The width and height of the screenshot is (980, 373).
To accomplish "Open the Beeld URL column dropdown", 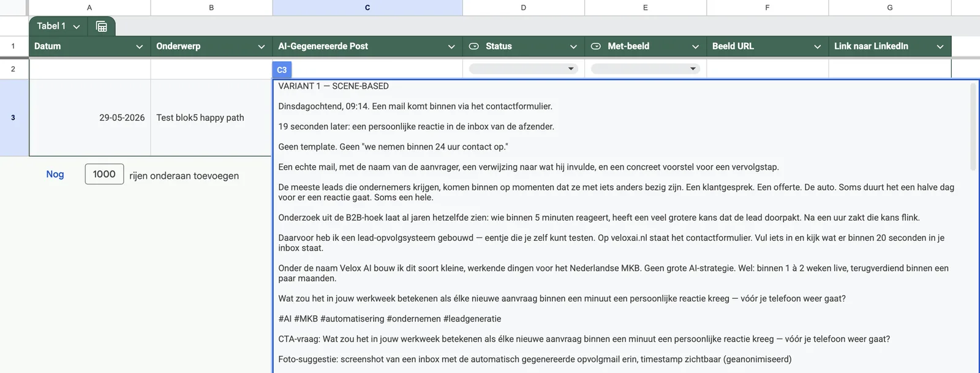I will tap(817, 47).
